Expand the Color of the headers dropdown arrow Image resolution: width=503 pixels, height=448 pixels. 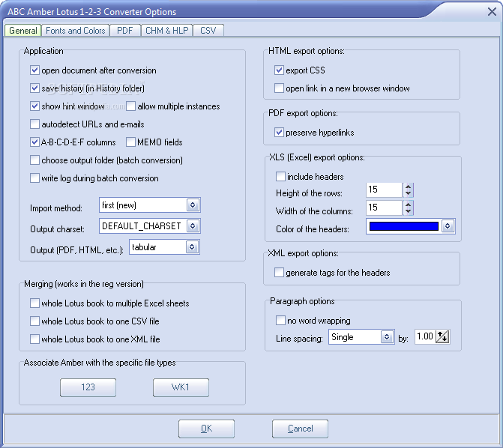[448, 226]
